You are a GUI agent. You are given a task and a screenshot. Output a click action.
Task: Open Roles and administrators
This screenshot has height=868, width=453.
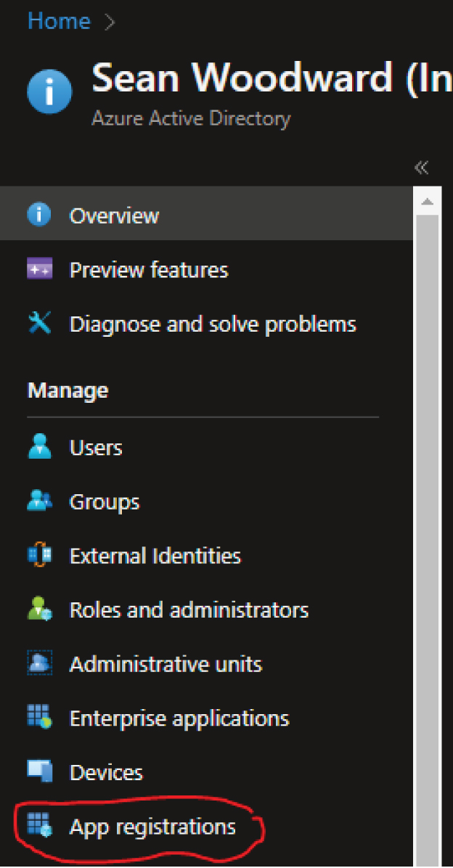coord(189,610)
